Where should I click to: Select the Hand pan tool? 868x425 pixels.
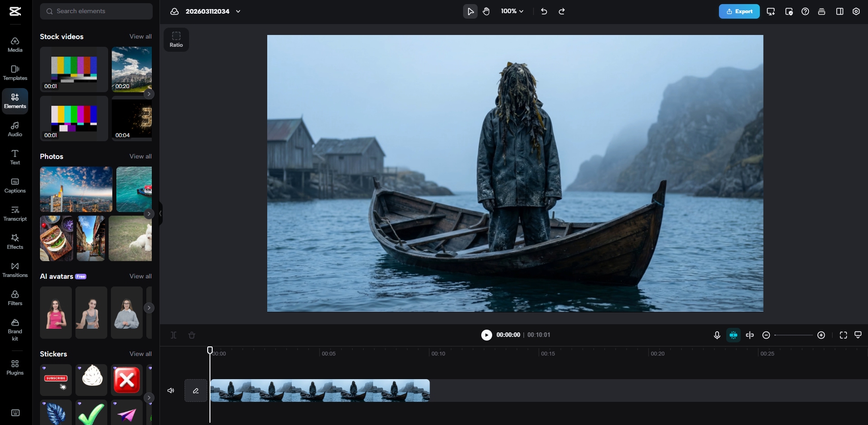click(x=486, y=11)
